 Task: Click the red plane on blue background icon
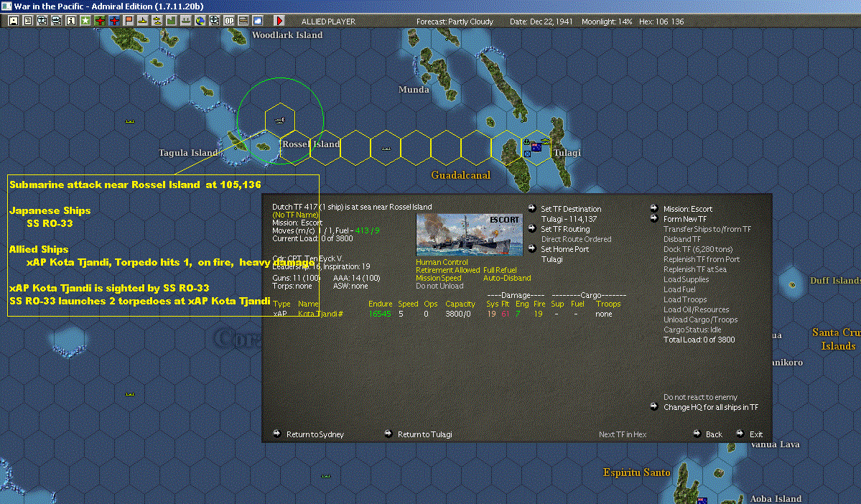tap(113, 21)
